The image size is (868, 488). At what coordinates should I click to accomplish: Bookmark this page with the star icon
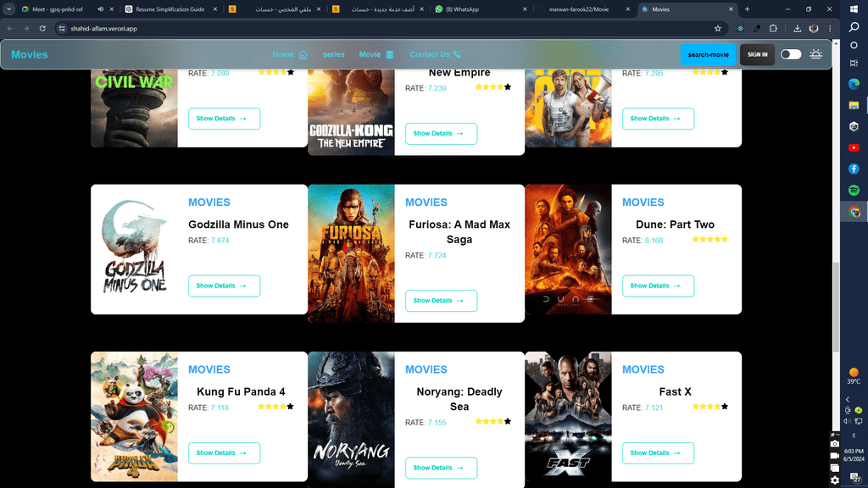click(718, 28)
